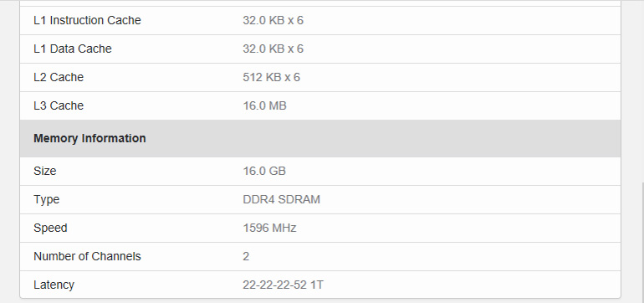The width and height of the screenshot is (644, 303).
Task: Select the memory Size label
Action: 45,171
